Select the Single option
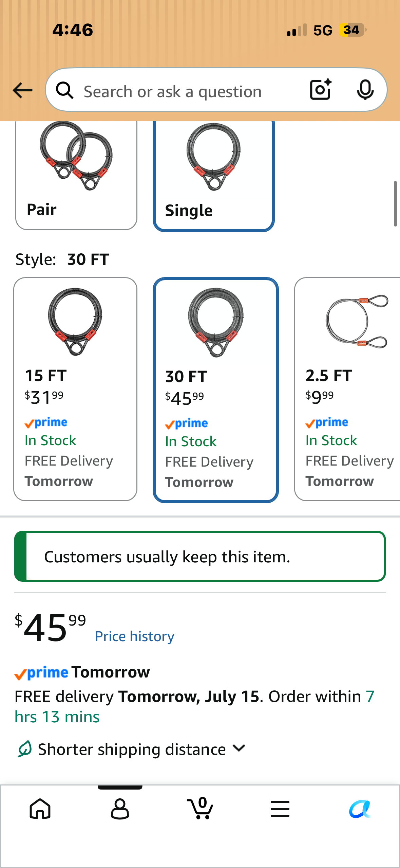 pos(214,176)
